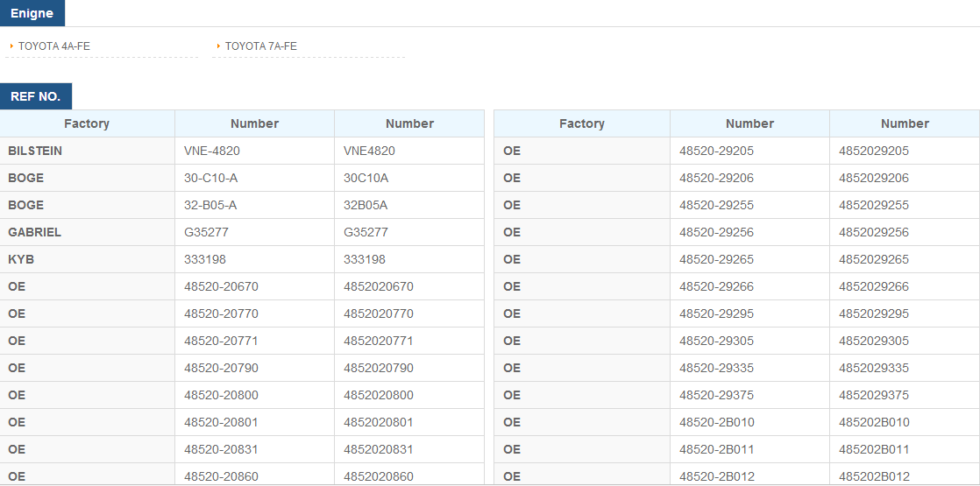
Task: Click number 4852020771
Action: pyautogui.click(x=379, y=341)
